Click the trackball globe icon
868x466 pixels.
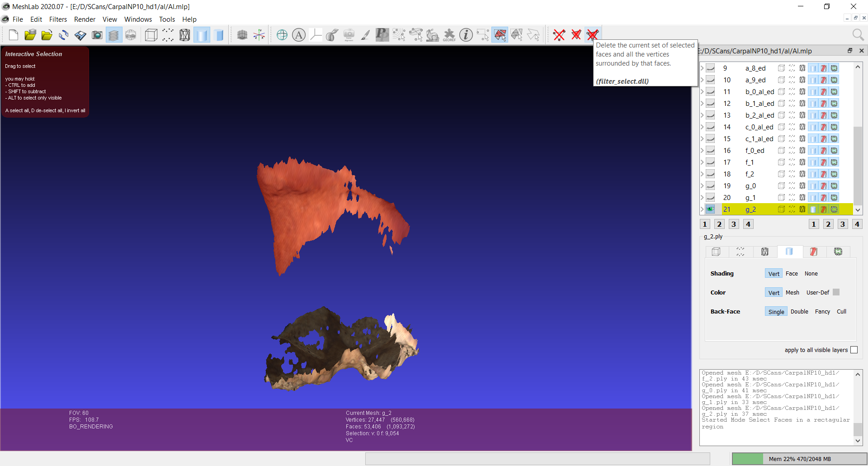tap(282, 35)
